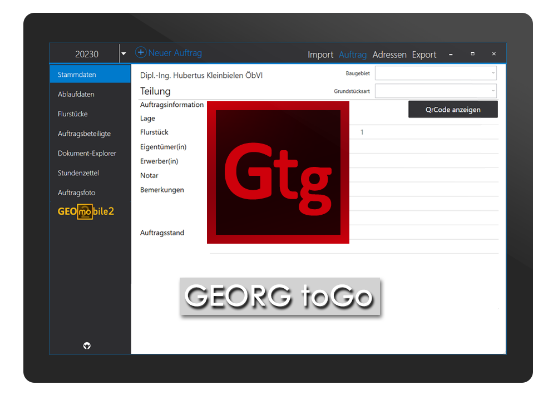The height and width of the screenshot is (400, 556).
Task: Click the plus icon beside Neuer Auftrag
Action: point(140,52)
